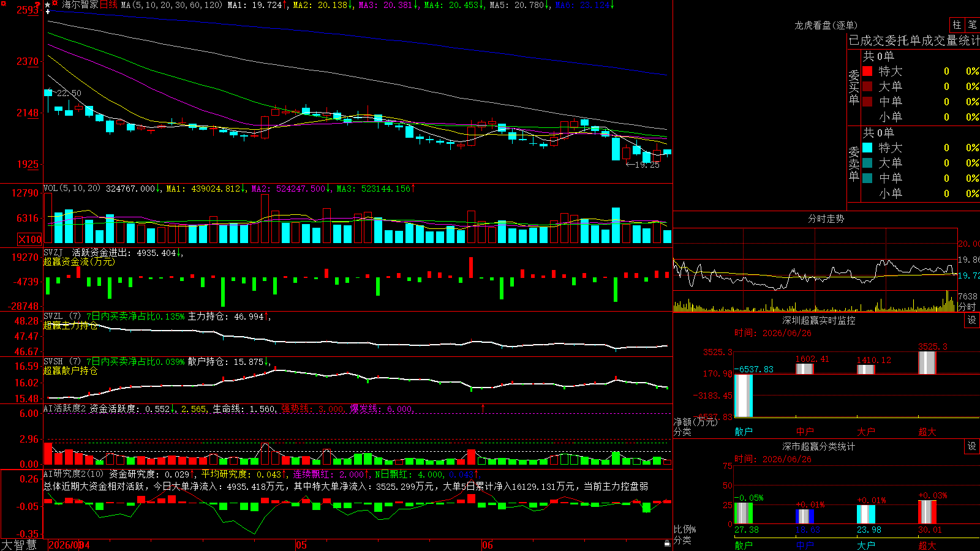
Task: Click the blue MA6 value
Action: tap(582, 5)
